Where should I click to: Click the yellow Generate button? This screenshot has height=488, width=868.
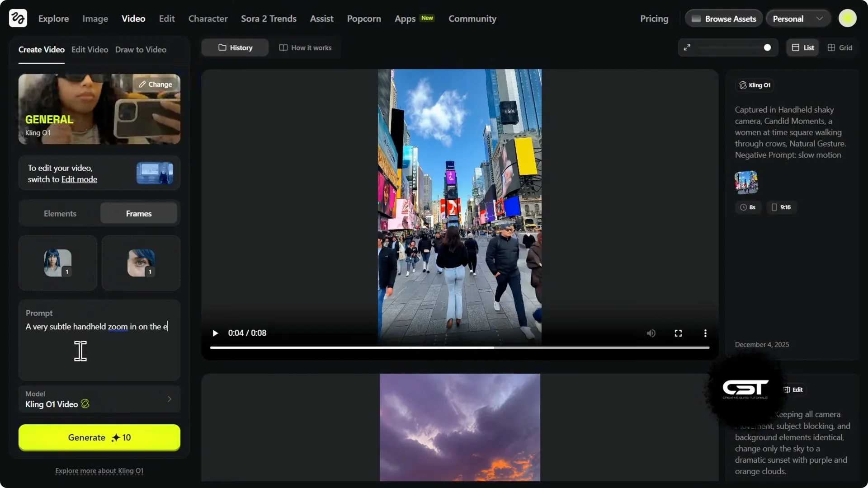(x=99, y=437)
